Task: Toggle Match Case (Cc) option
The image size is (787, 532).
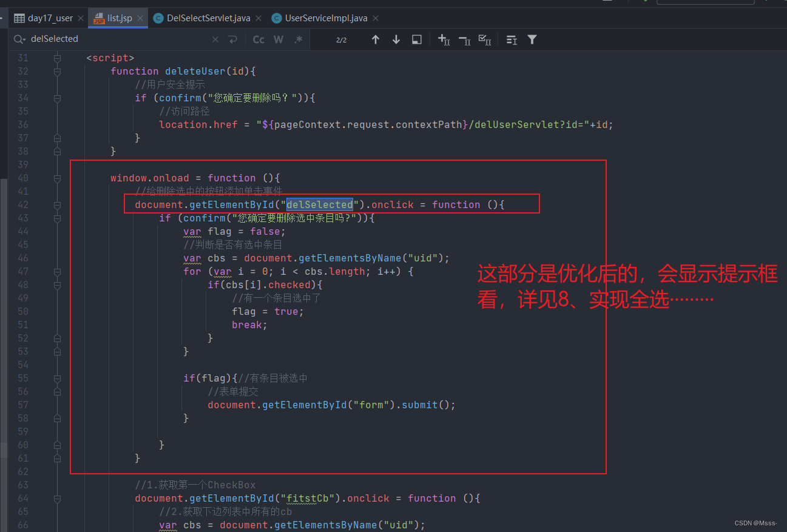Action: click(x=258, y=39)
